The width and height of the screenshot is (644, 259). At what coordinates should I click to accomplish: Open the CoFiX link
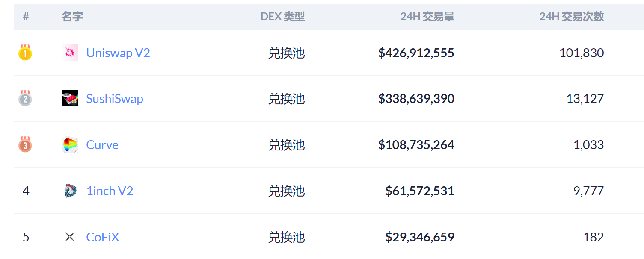coord(103,237)
